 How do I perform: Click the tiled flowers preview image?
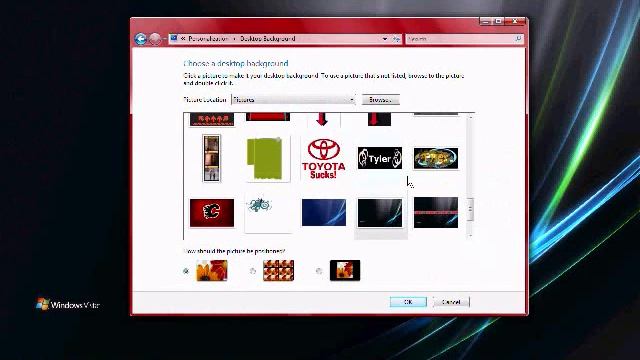point(278,271)
